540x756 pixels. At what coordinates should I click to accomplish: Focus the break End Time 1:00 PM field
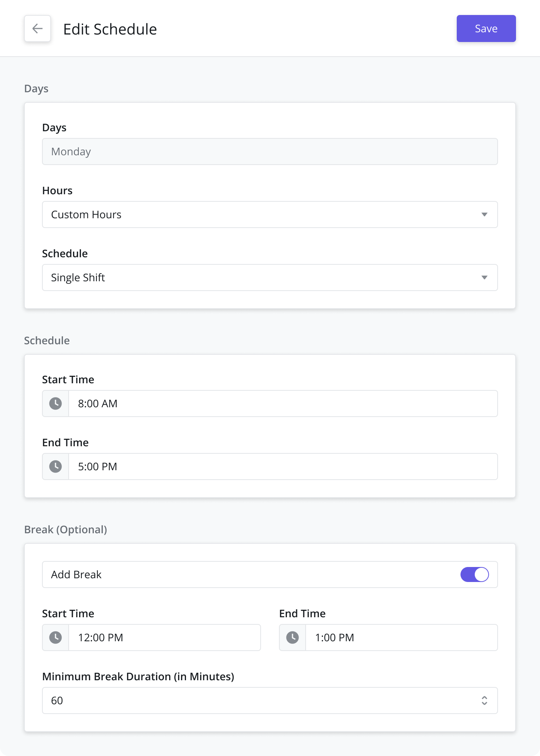[402, 637]
